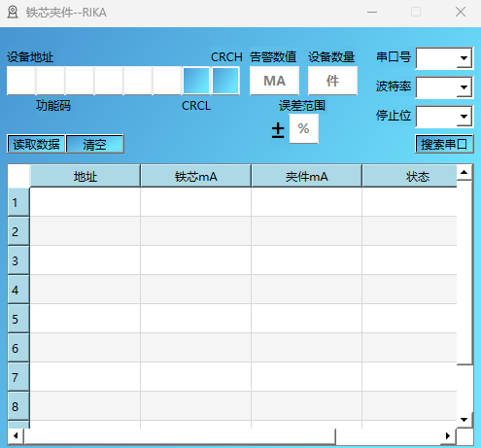This screenshot has width=481, height=448.
Task: Click the 搜索串口 button
Action: [x=444, y=144]
